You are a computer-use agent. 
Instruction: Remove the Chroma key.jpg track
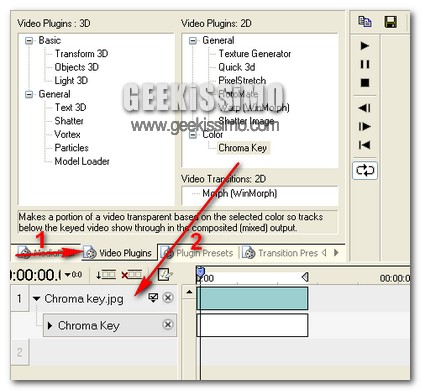tap(168, 297)
